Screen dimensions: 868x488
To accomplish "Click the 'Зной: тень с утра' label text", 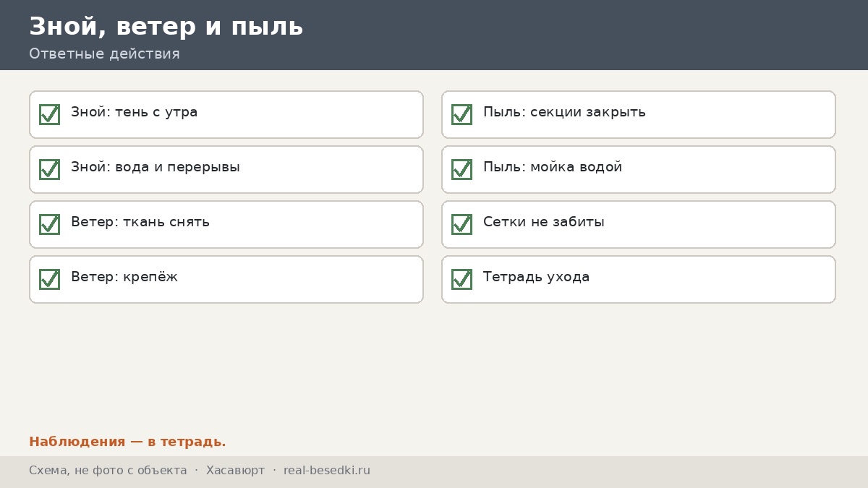I will tap(134, 112).
